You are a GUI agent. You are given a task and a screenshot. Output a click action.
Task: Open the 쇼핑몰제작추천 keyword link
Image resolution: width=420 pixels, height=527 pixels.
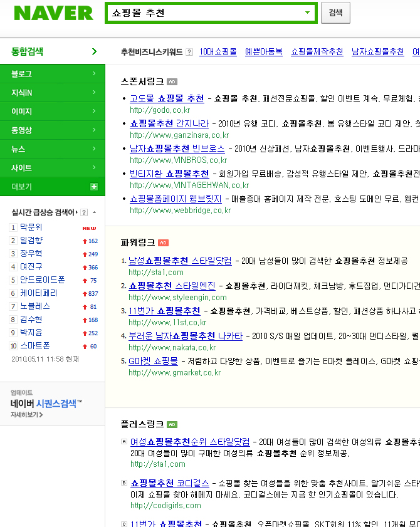pos(317,52)
